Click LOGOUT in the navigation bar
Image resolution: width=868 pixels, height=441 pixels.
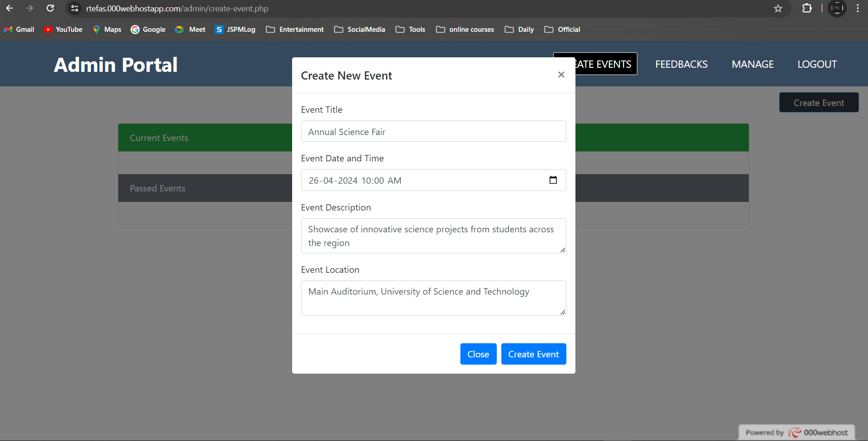point(817,64)
